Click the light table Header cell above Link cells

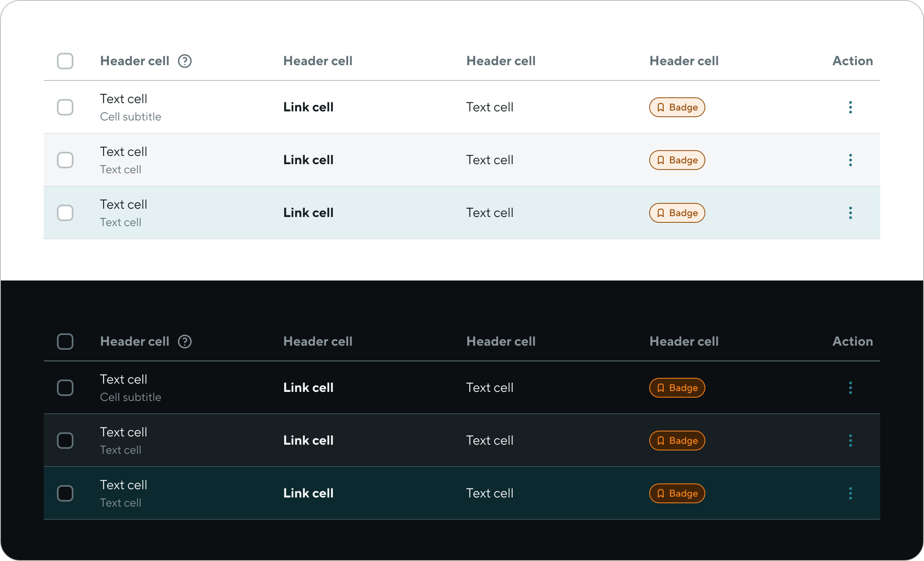tap(318, 61)
